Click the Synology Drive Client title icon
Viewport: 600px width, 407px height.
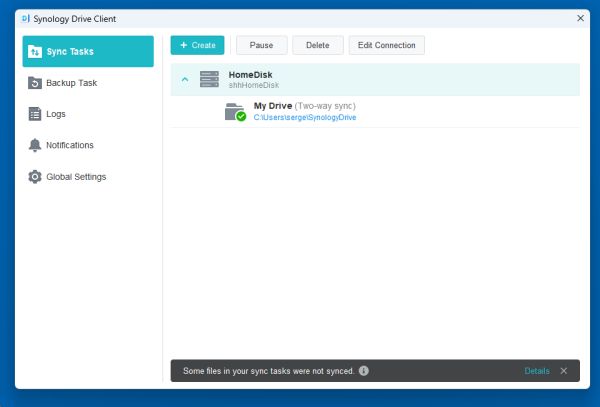26,19
